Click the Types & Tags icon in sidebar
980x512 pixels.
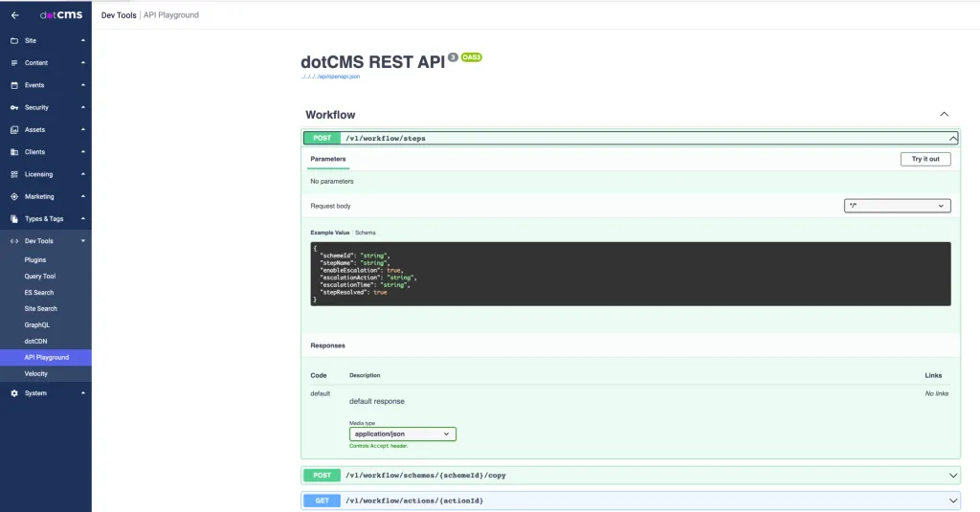click(14, 219)
